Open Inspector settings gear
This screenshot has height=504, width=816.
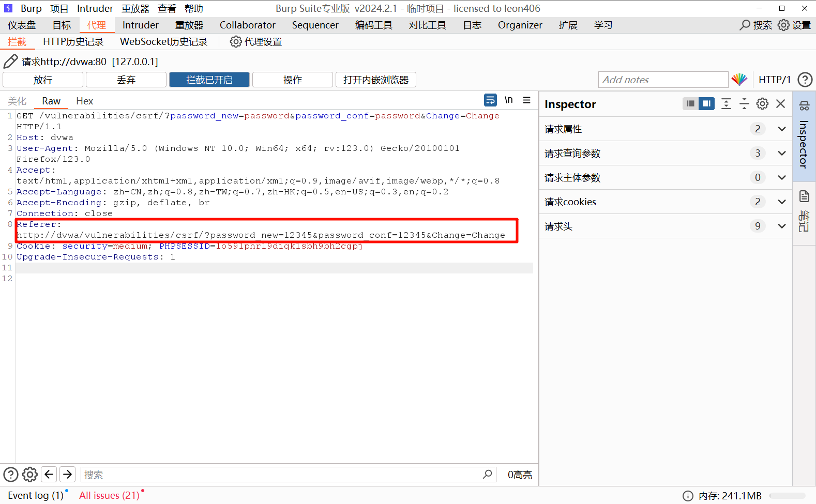[762, 103]
